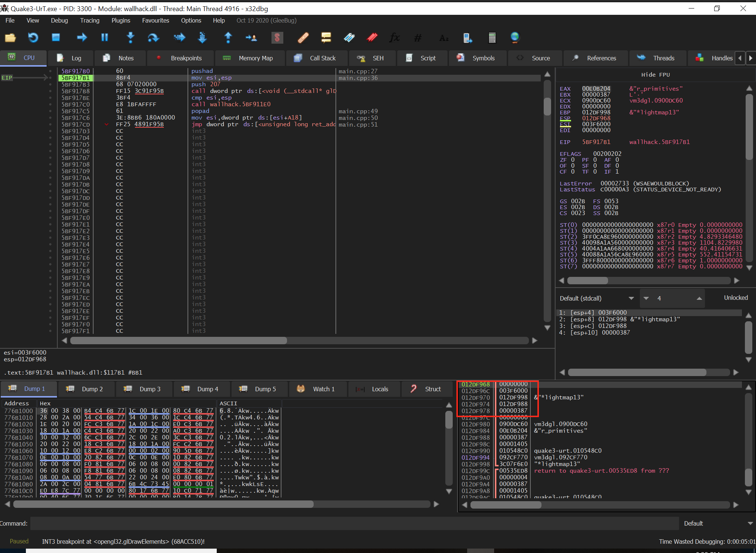This screenshot has width=756, height=553.
Task: Click the disassembly vertical scrollbar thumb
Action: tap(547, 107)
